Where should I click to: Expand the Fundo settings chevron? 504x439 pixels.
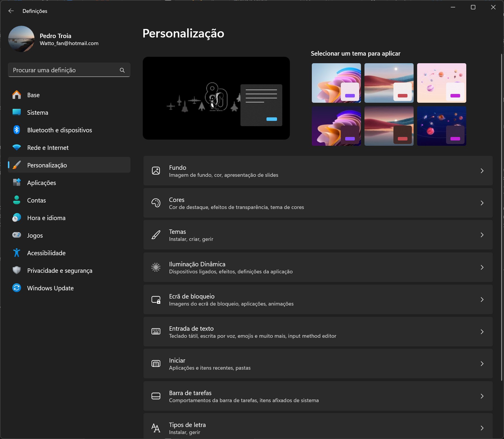pyautogui.click(x=482, y=171)
